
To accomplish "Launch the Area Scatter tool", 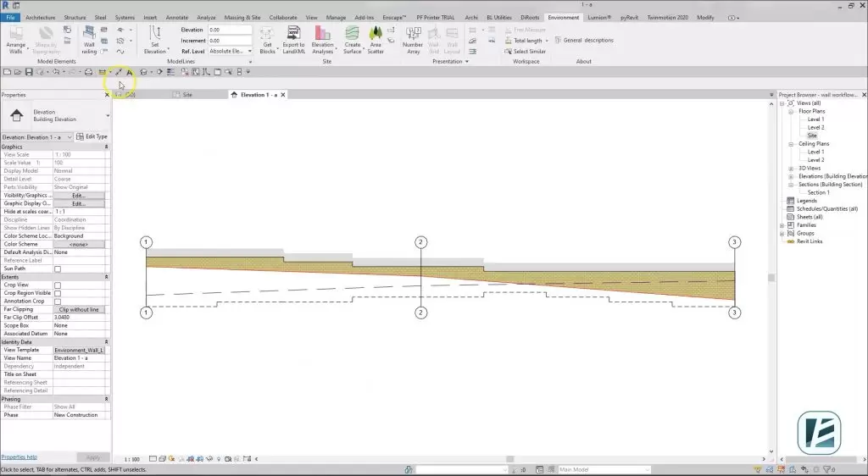I will (376, 38).
